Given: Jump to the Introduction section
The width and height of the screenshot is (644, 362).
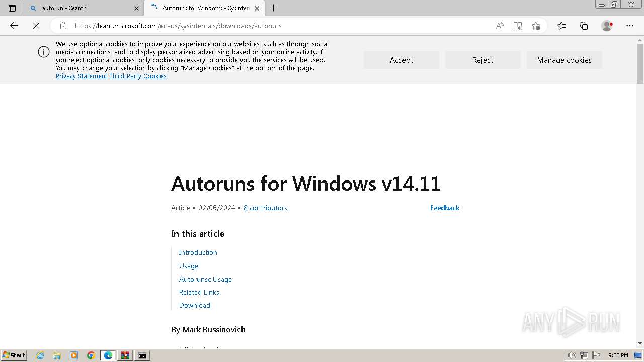Looking at the screenshot, I should (x=198, y=252).
